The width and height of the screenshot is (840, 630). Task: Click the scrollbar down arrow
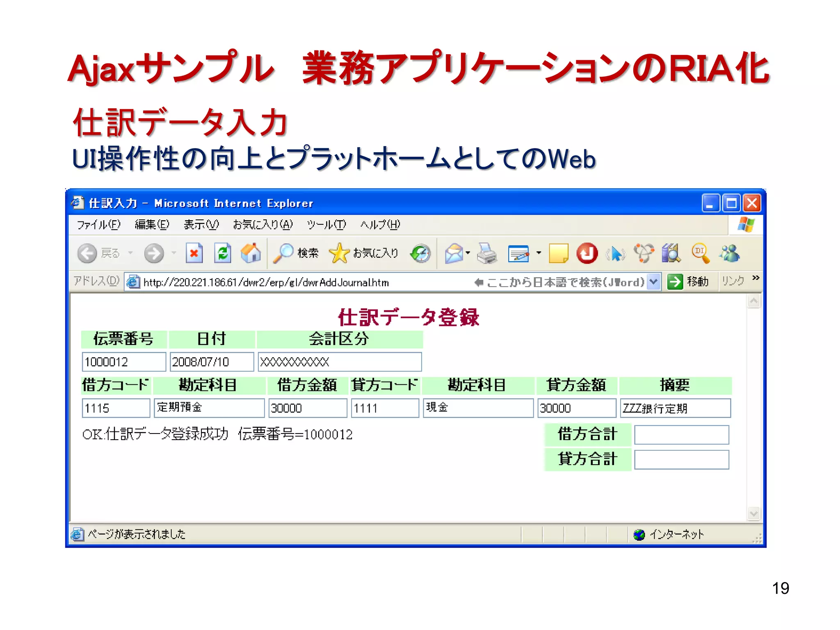coord(754,513)
